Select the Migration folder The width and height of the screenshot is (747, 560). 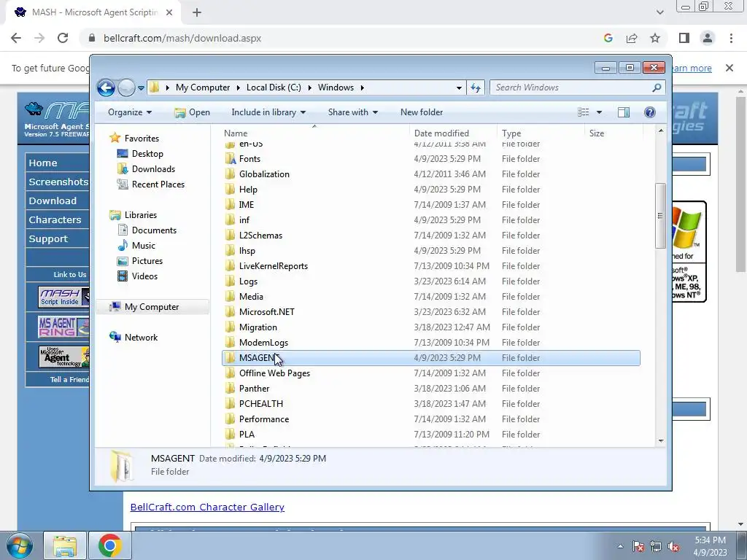[430, 327]
